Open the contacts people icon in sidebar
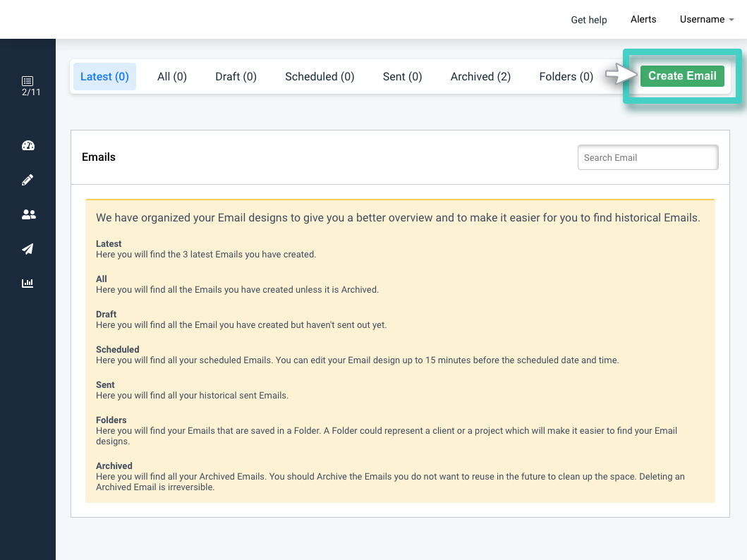The height and width of the screenshot is (560, 747). tap(29, 214)
